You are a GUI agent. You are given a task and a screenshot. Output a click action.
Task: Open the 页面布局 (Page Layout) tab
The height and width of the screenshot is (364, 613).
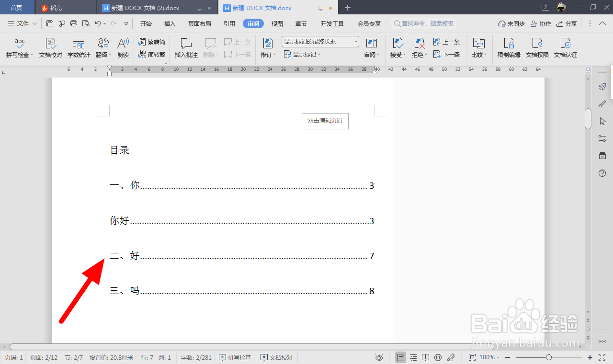click(x=199, y=23)
